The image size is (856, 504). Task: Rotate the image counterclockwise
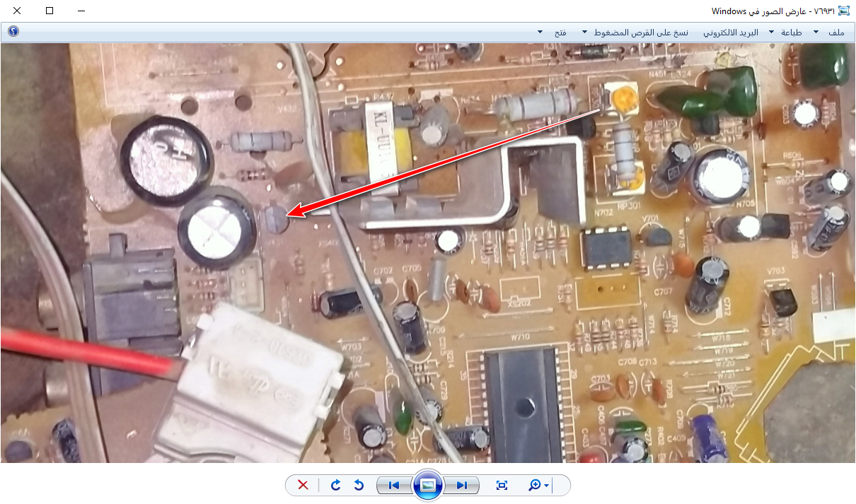coord(359,485)
